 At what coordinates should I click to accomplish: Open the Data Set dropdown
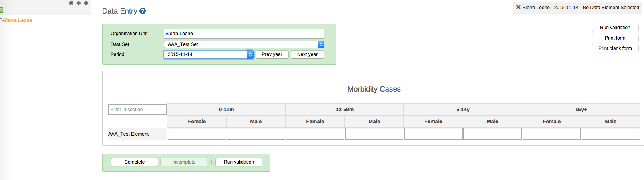pos(244,44)
